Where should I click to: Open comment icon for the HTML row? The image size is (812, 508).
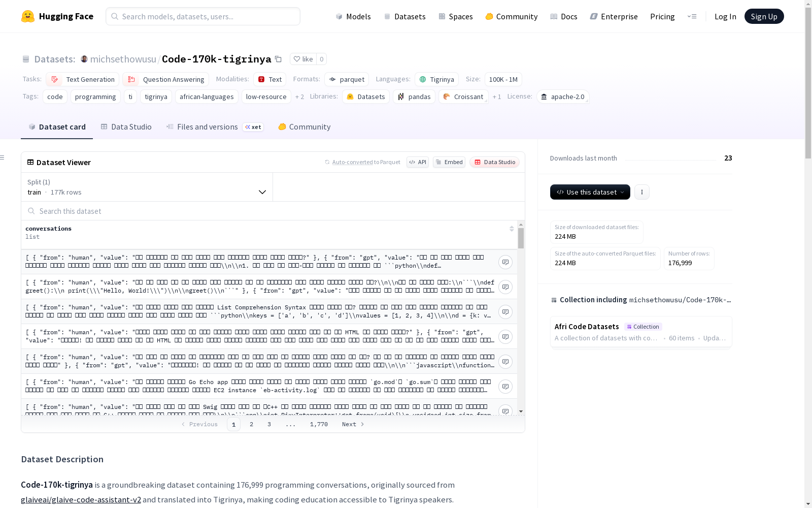tap(505, 337)
